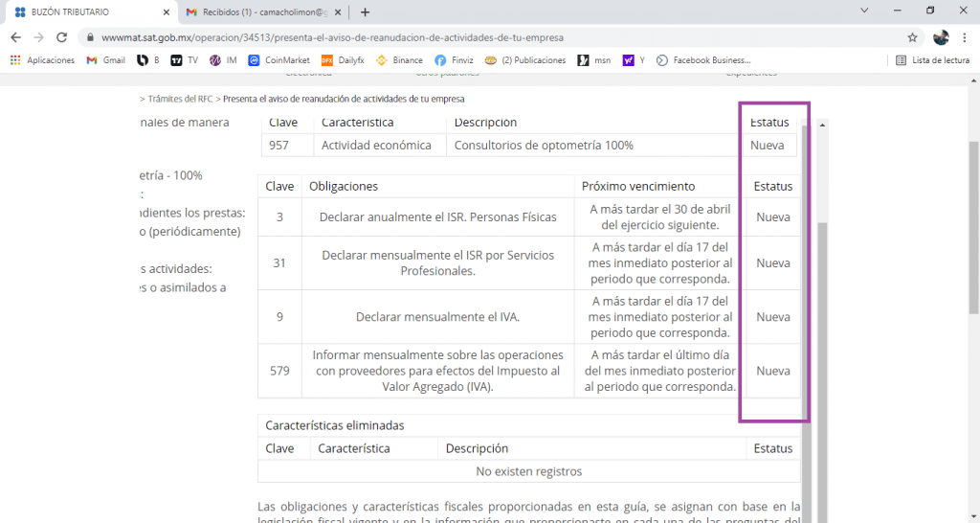Select the clave 579 cell
The width and height of the screenshot is (980, 523).
(x=279, y=371)
